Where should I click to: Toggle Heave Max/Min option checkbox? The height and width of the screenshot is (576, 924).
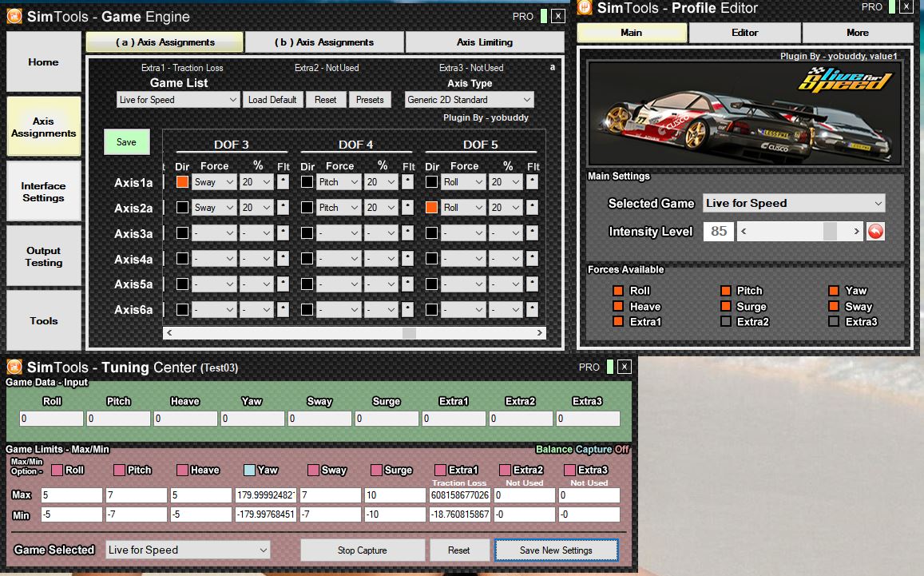(x=182, y=470)
